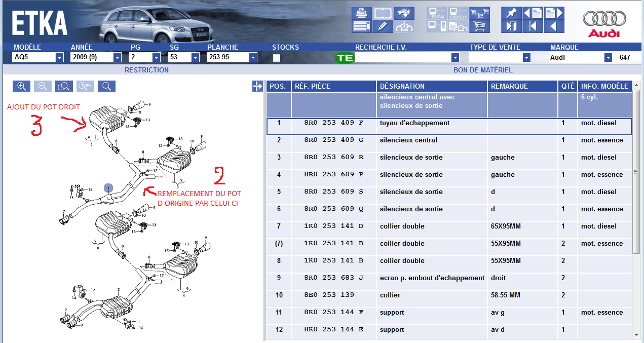
Task: Select the zoom-to-area magnifier tool
Action: coord(64,86)
